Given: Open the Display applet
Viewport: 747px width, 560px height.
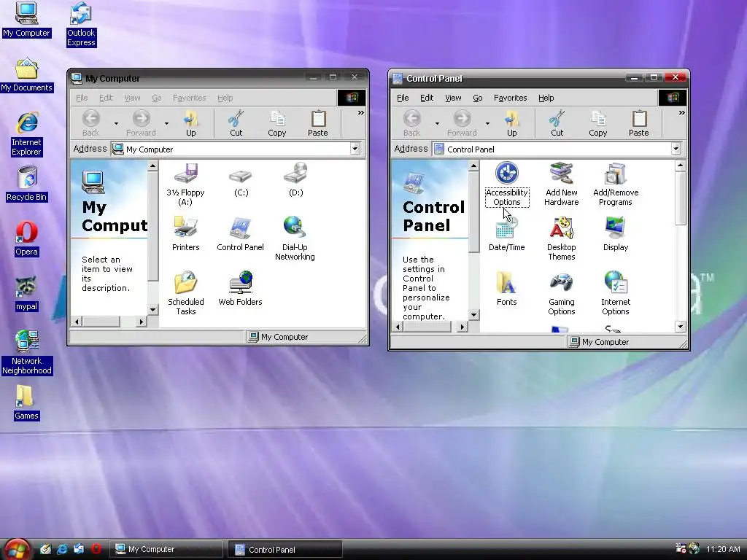Looking at the screenshot, I should pos(616,234).
